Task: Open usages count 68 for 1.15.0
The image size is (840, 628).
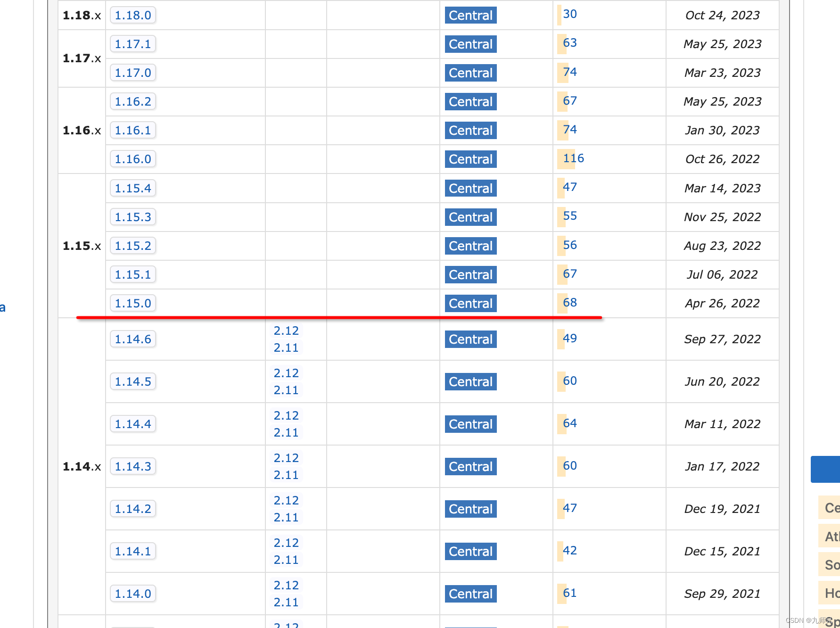Action: (569, 302)
